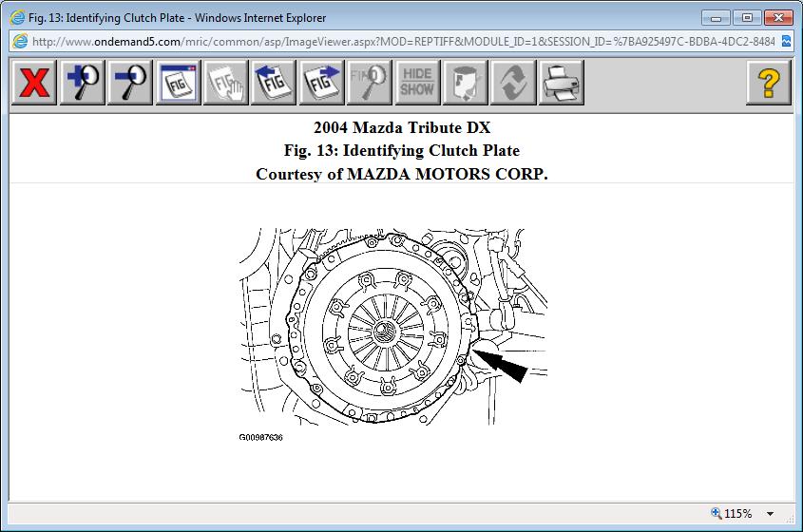Click the 'Fig. 13: Identifying Clutch Plate' caption
Image resolution: width=803 pixels, height=532 pixels.
click(402, 150)
